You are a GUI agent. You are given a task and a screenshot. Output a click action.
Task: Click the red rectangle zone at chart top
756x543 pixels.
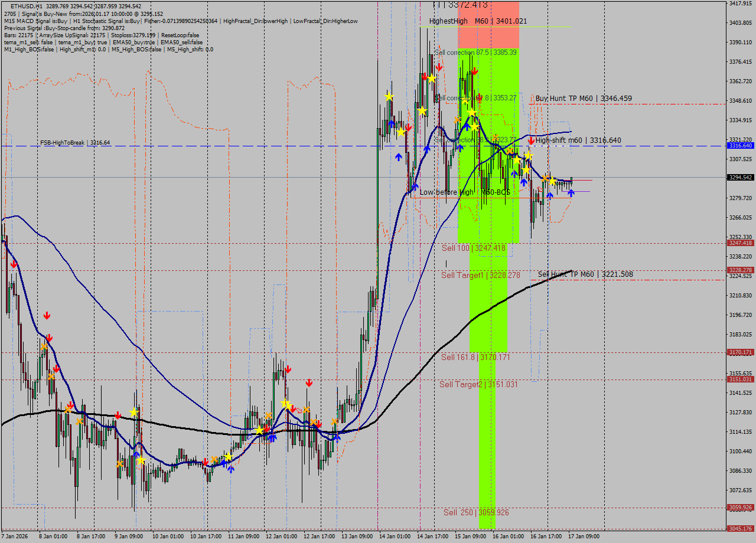(488, 24)
